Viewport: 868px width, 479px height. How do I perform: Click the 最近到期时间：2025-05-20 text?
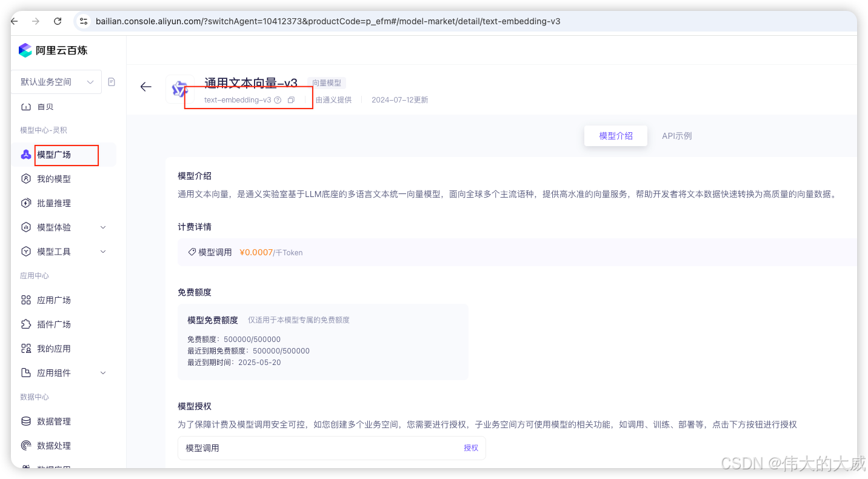tap(234, 363)
